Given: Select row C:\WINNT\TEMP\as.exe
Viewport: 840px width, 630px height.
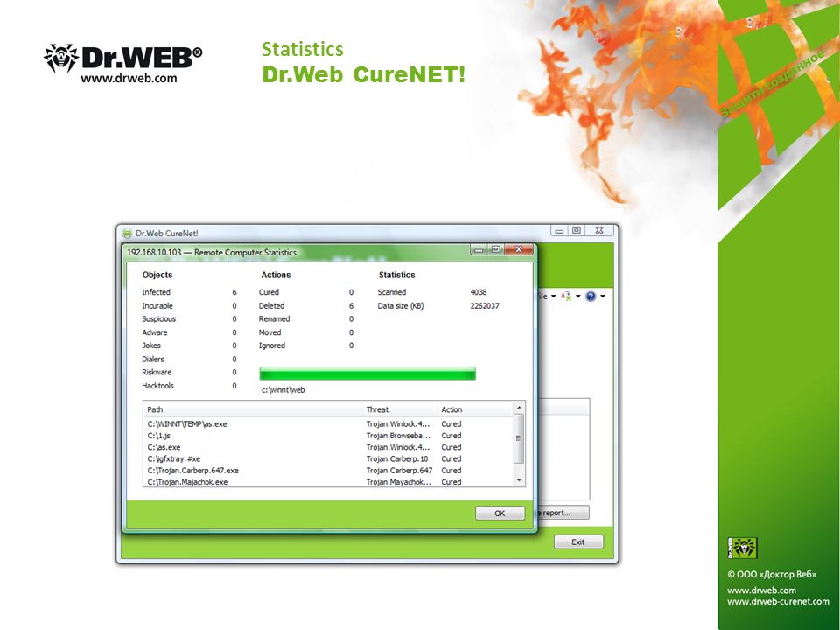Looking at the screenshot, I should pyautogui.click(x=328, y=424).
